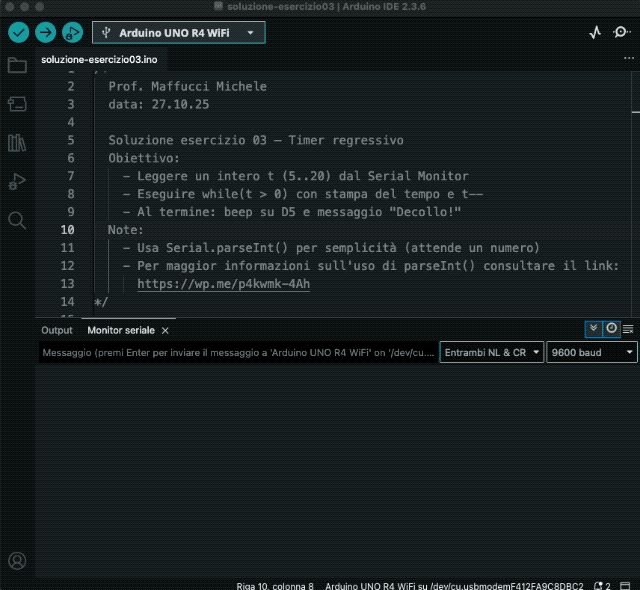Upload the sketch with the arrow button
640x590 pixels.
coord(45,32)
